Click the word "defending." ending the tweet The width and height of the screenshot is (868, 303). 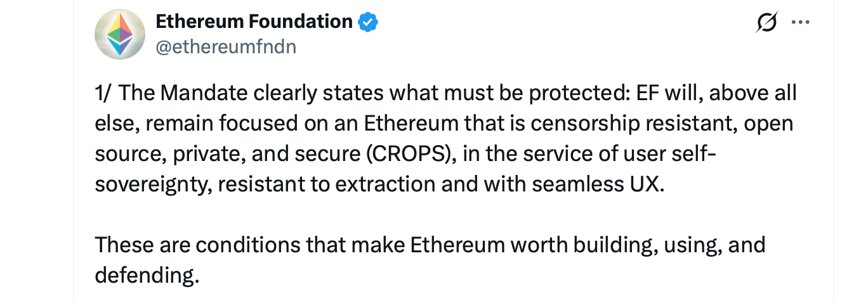click(147, 275)
